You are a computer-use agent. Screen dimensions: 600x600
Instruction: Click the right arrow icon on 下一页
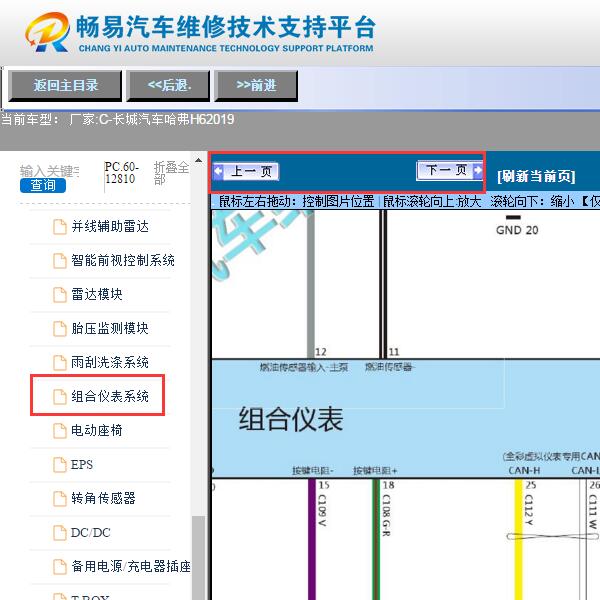pyautogui.click(x=478, y=170)
